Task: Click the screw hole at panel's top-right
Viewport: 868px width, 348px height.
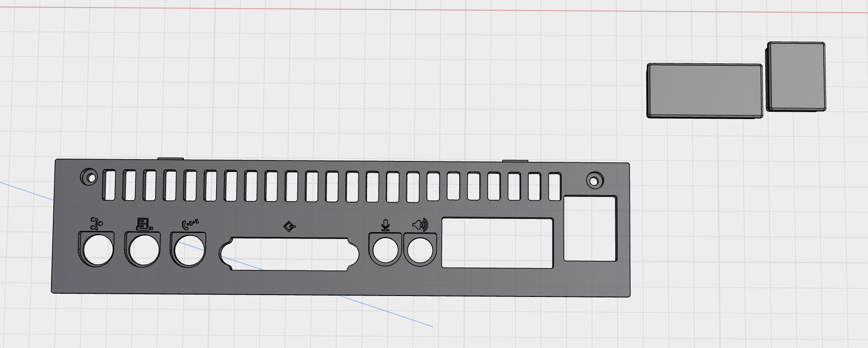Action: pos(594,181)
